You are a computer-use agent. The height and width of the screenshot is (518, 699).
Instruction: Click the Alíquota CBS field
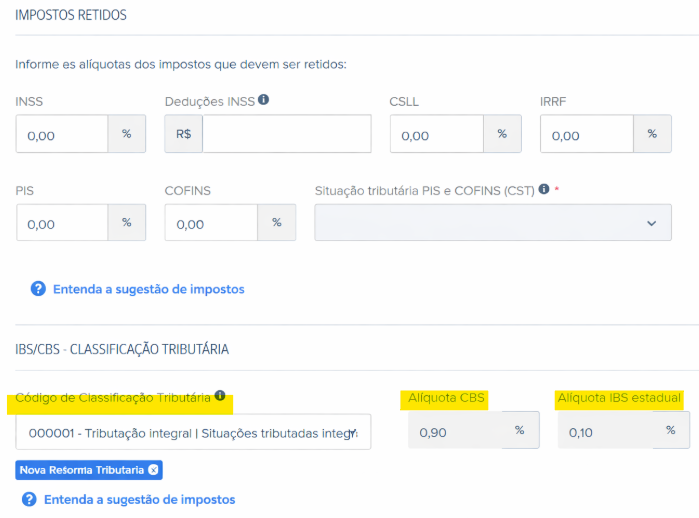tap(454, 431)
